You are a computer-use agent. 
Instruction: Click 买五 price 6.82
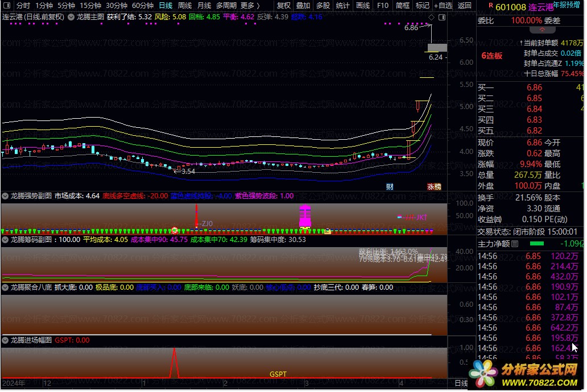(x=534, y=131)
